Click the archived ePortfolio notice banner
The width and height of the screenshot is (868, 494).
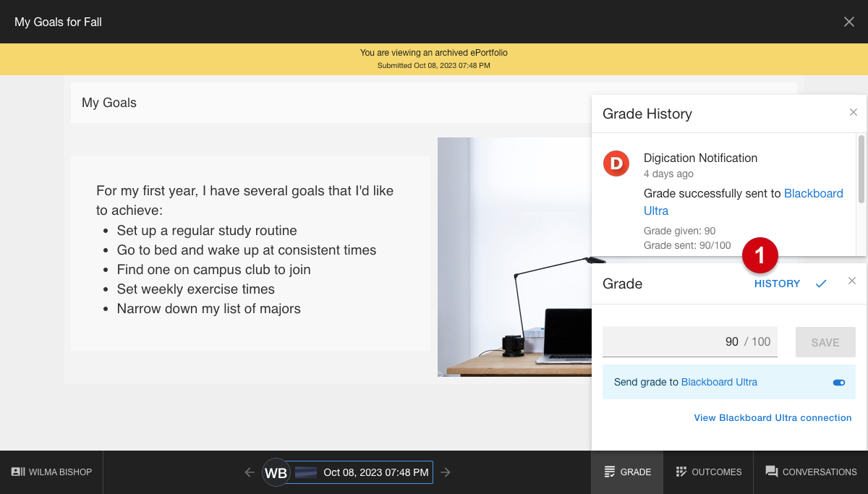(434, 59)
